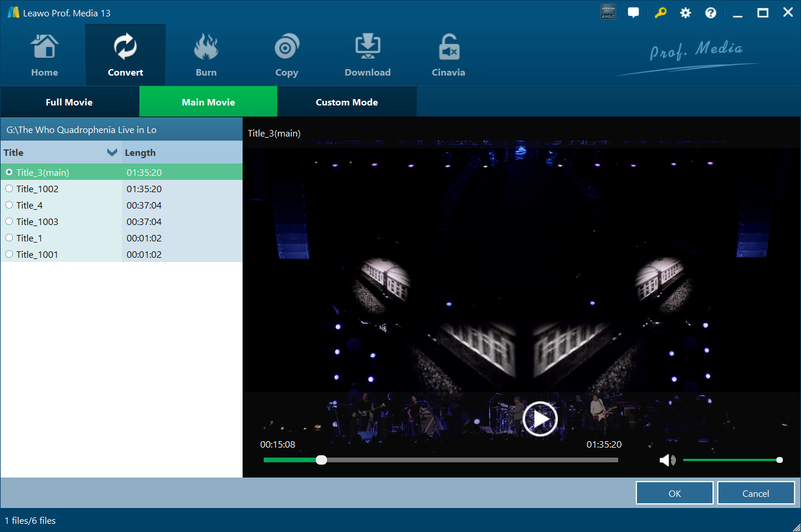
Task: Open the settings gear
Action: pos(686,13)
